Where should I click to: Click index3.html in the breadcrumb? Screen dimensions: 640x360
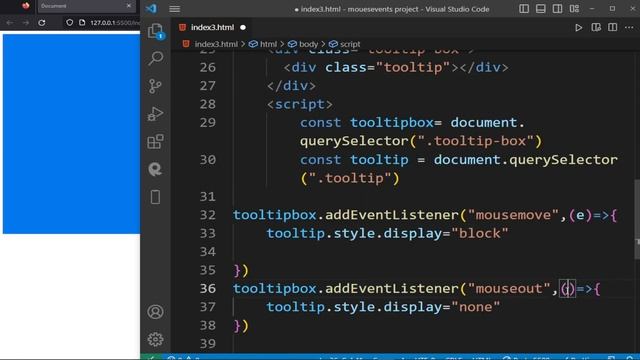(216, 44)
